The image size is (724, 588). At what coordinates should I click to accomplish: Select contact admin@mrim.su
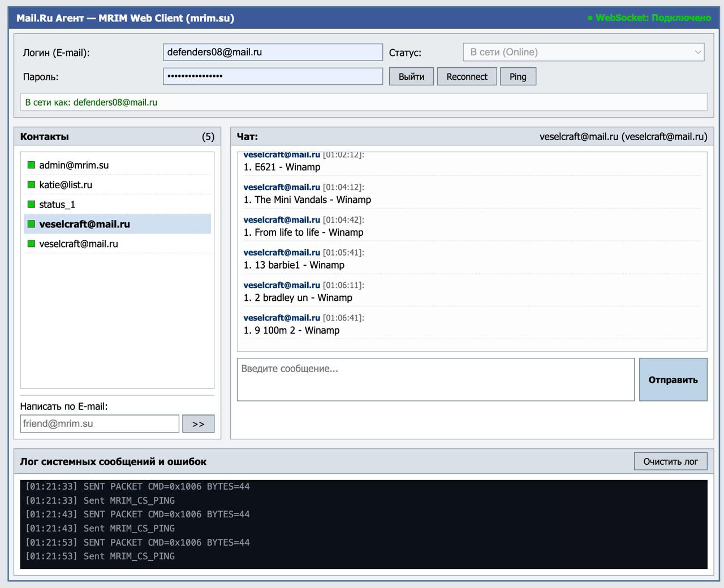tap(117, 165)
